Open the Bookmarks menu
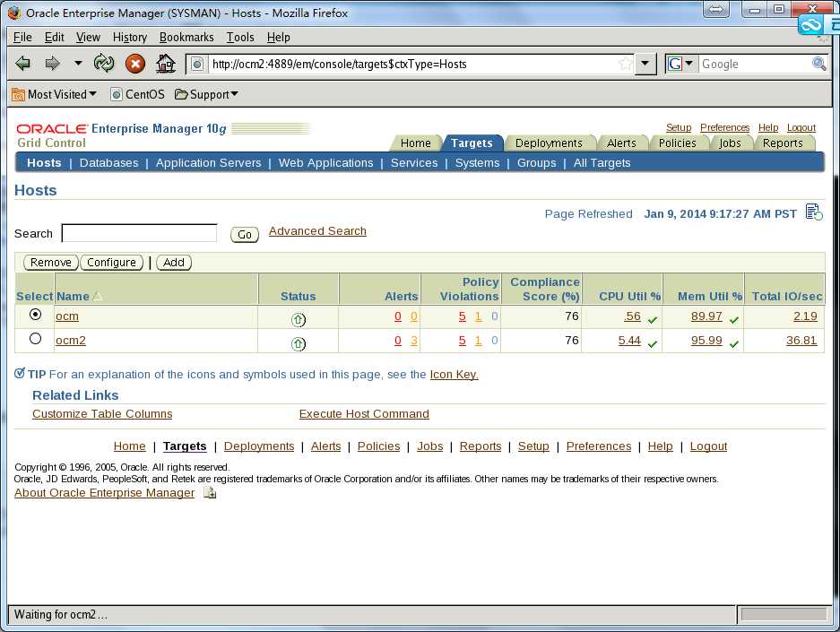Image resolution: width=840 pixels, height=632 pixels. coord(186,37)
